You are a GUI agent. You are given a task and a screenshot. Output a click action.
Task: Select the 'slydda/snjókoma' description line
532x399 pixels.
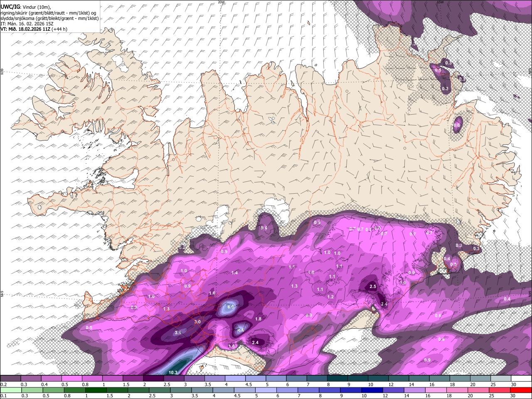(49, 18)
